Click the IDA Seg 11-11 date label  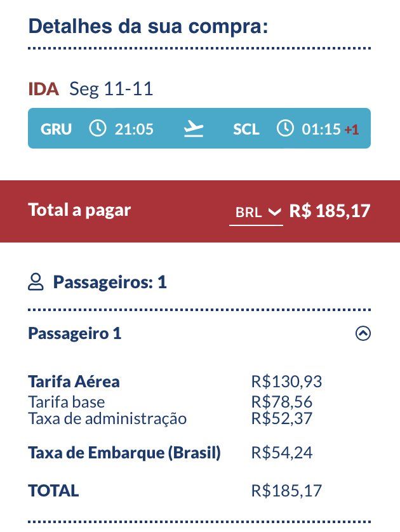click(x=91, y=89)
